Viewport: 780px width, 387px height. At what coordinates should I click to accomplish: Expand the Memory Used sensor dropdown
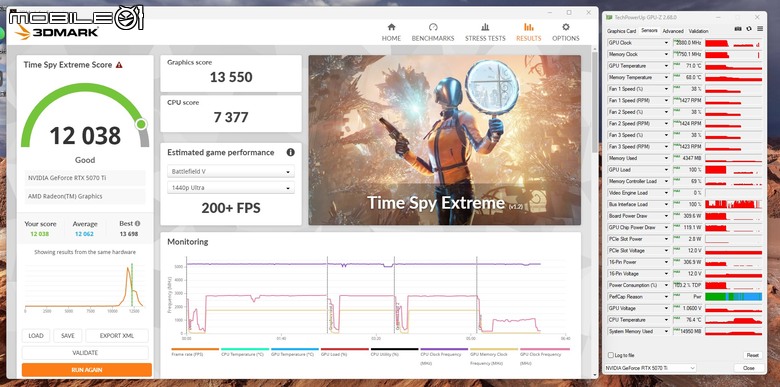tap(667, 158)
